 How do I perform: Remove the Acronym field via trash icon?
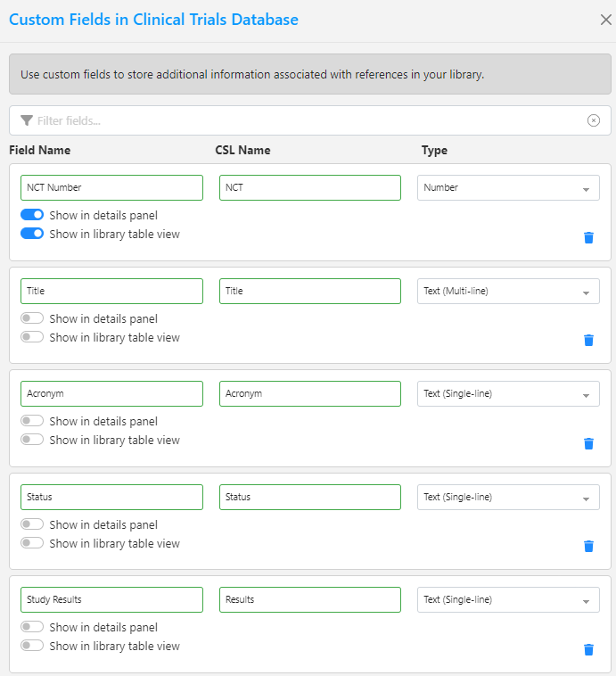[588, 443]
